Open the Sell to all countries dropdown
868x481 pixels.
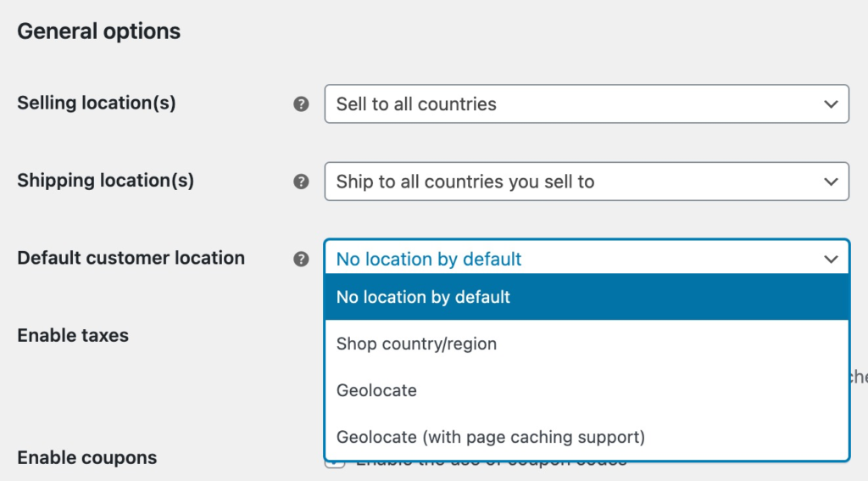[587, 104]
